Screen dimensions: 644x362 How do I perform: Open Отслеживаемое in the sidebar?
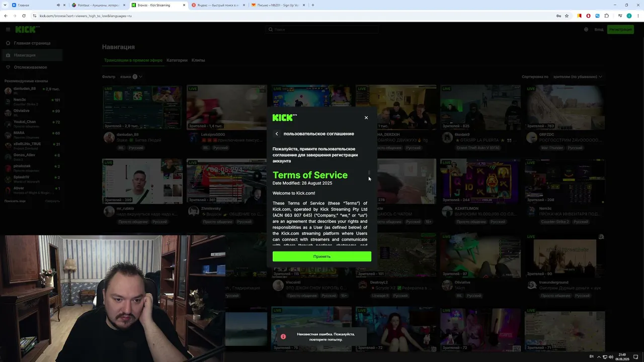coord(31,67)
